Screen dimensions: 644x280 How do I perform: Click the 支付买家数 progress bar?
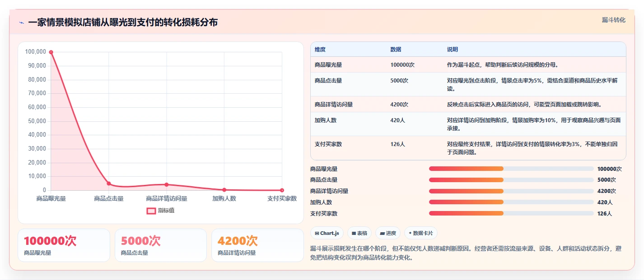click(x=511, y=213)
